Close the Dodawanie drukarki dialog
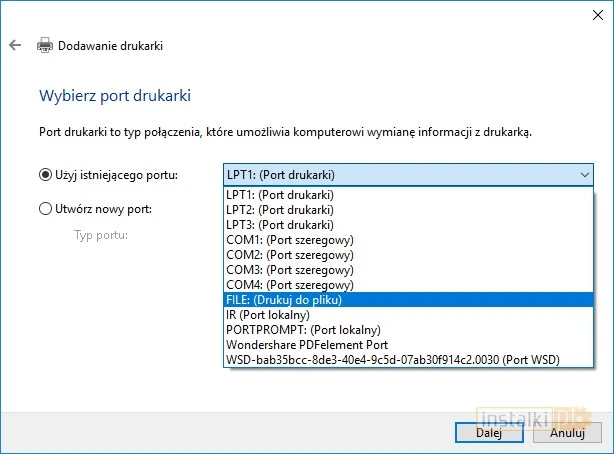This screenshot has width=614, height=454. pos(590,13)
